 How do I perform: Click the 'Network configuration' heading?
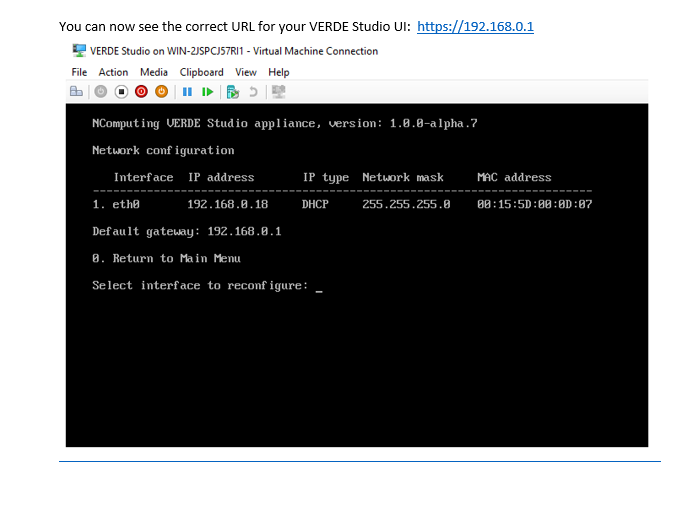(x=163, y=151)
